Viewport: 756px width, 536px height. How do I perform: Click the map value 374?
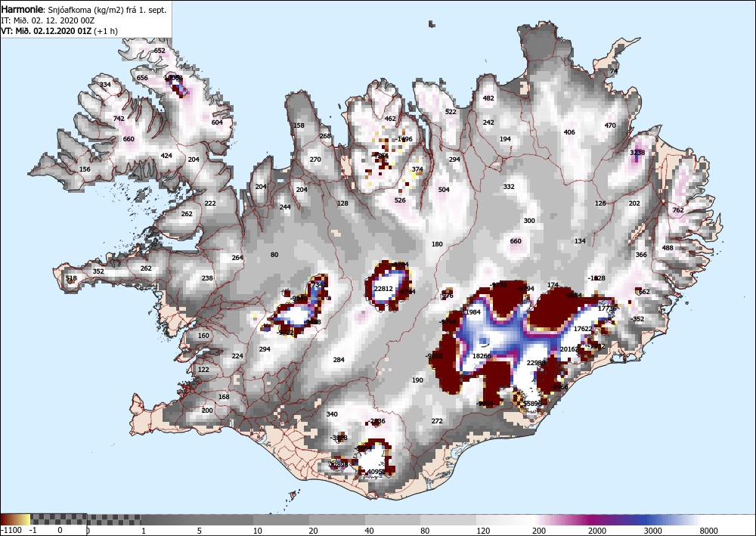coord(417,169)
